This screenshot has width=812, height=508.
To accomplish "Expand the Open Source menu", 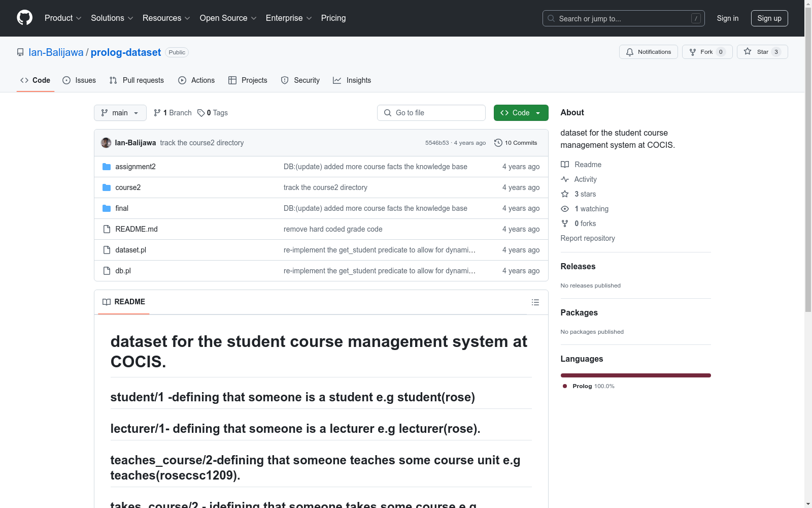I will (228, 18).
